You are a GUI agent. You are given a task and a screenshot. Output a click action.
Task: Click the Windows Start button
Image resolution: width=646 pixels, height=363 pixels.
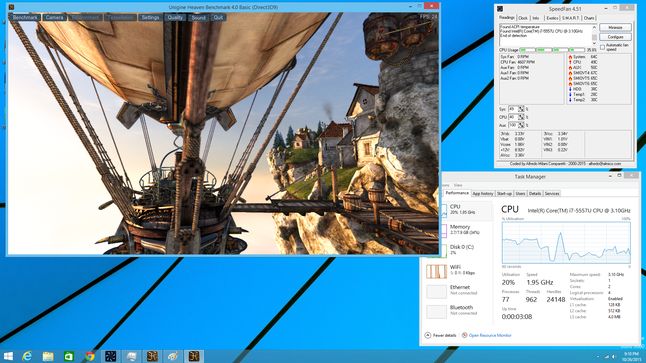pos(8,356)
